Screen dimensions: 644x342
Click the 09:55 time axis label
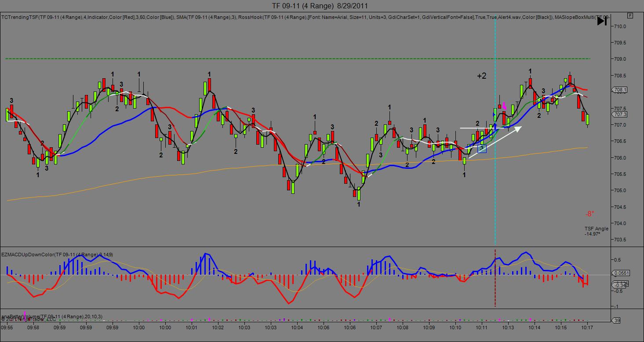pos(7,327)
